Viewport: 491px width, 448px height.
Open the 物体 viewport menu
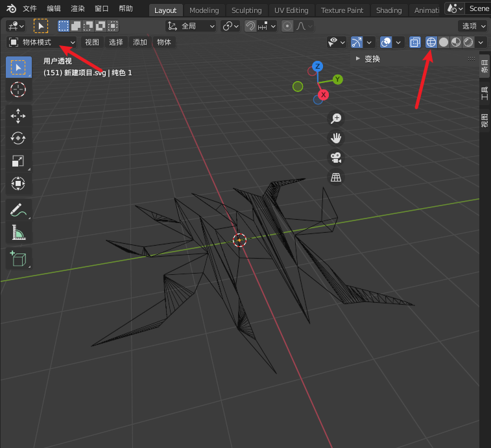pyautogui.click(x=163, y=42)
